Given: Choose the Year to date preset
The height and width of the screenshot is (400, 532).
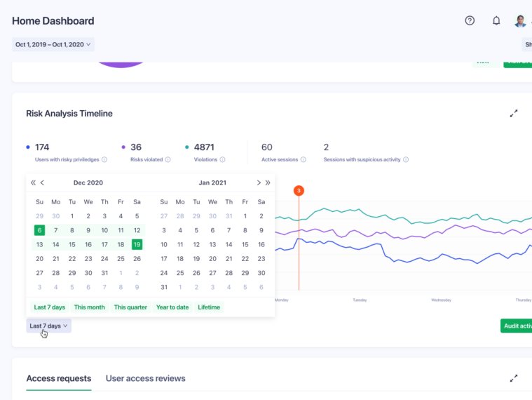Looking at the screenshot, I should coord(172,307).
